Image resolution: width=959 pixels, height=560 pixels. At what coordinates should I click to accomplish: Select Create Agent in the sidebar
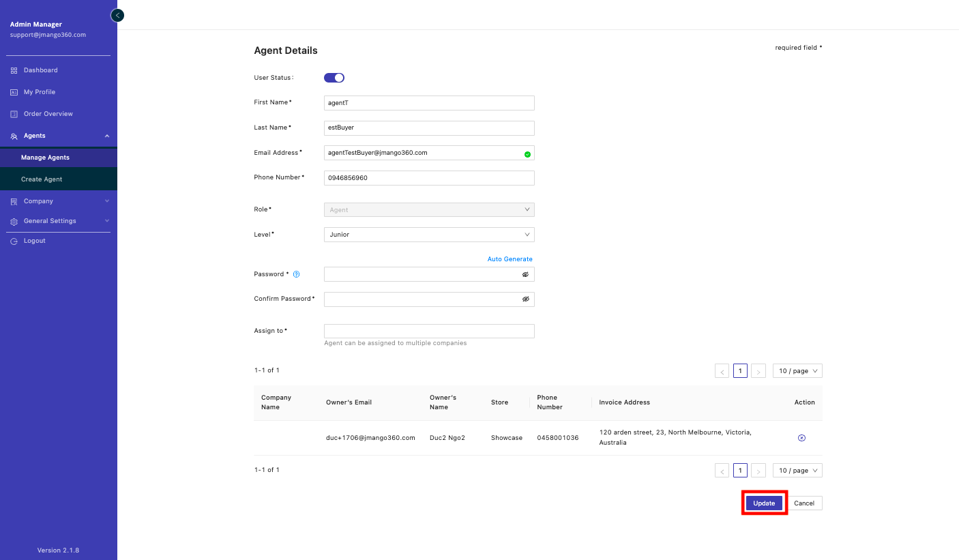(42, 179)
